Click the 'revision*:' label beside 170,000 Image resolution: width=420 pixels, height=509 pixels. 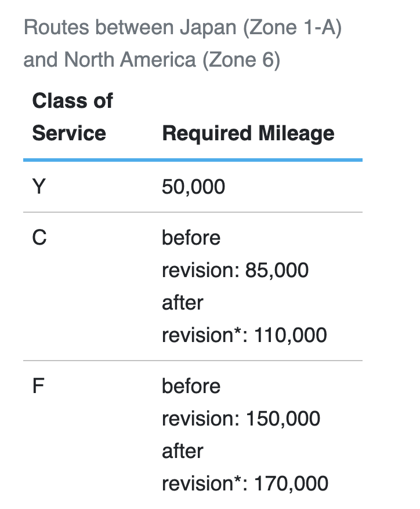[202, 483]
